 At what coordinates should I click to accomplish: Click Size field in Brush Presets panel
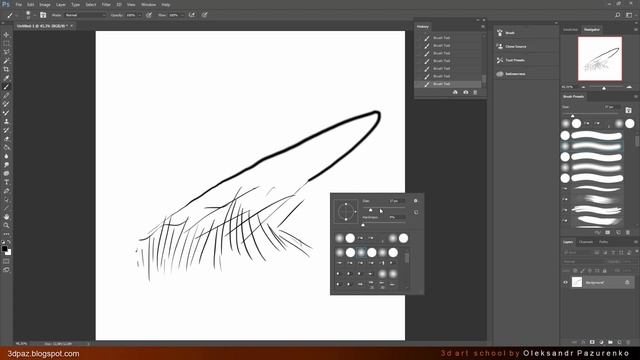[x=612, y=107]
